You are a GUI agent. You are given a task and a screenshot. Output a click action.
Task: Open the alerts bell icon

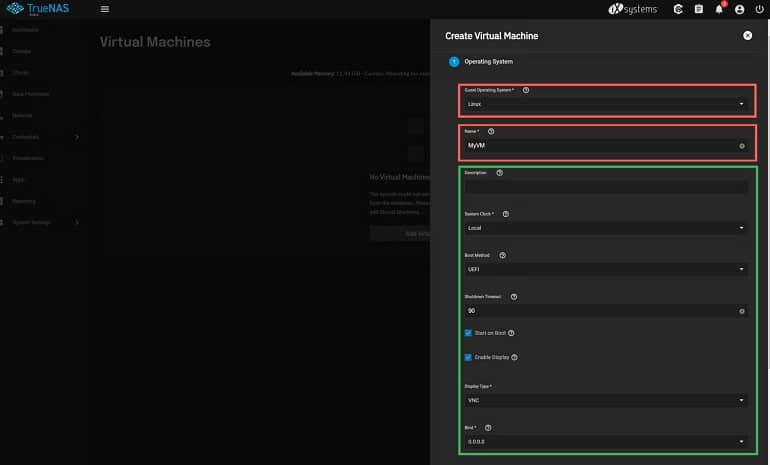pos(719,9)
